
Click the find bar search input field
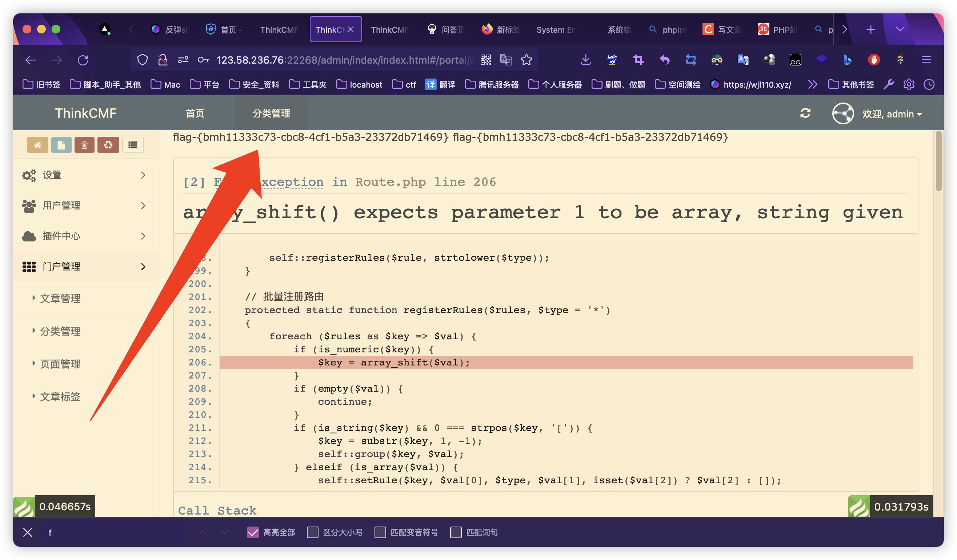tap(114, 532)
